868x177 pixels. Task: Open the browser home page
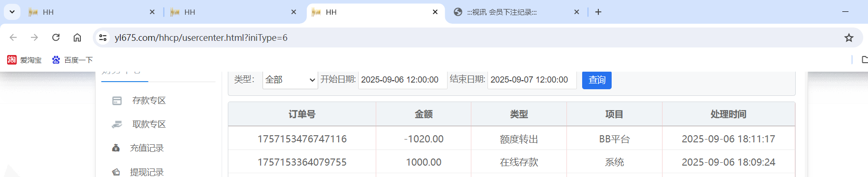[77, 37]
